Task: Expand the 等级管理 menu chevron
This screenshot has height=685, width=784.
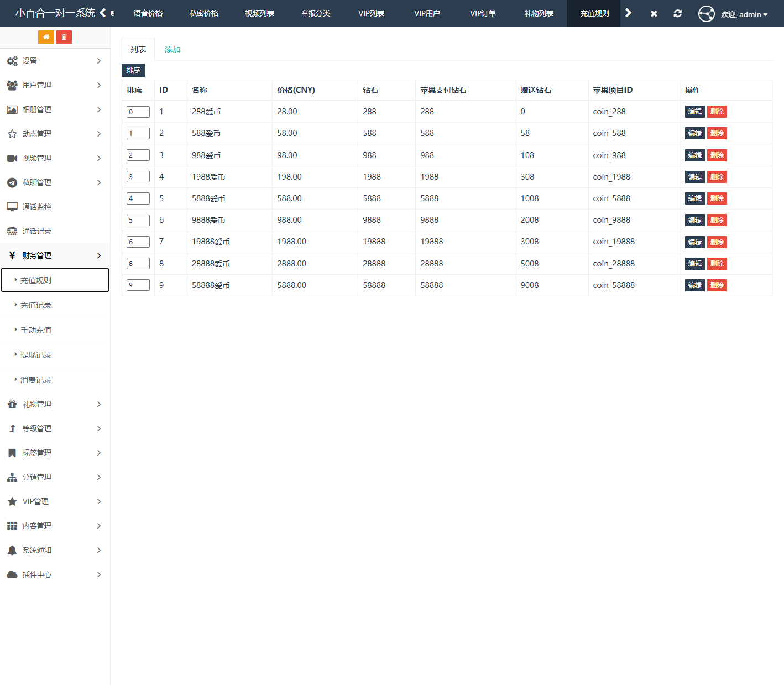Action: pos(99,428)
